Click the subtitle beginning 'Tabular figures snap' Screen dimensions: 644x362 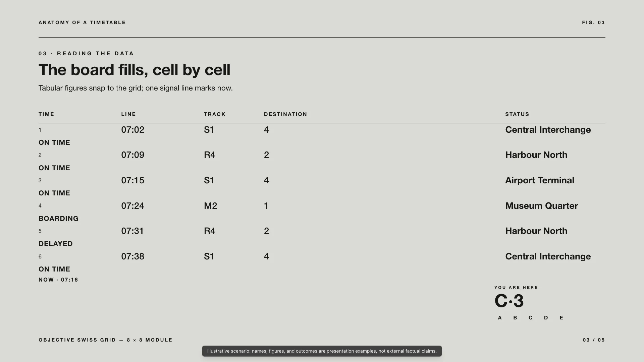point(136,88)
